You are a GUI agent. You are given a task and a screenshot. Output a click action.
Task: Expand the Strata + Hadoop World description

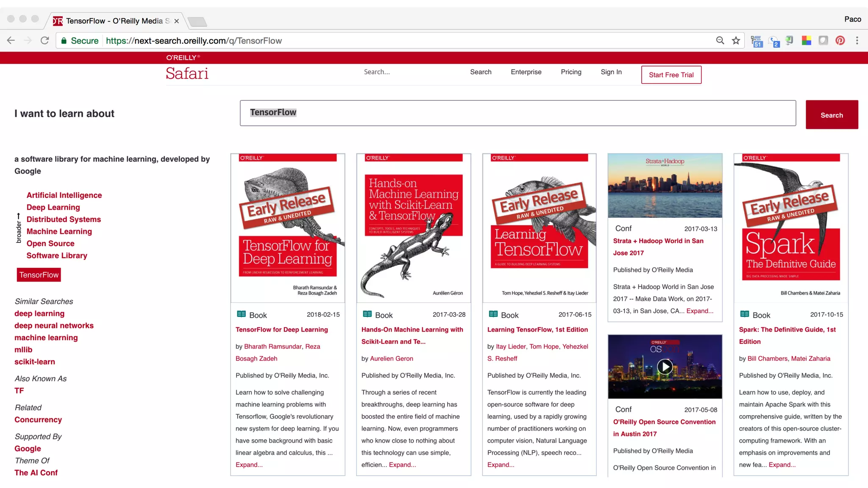click(700, 311)
